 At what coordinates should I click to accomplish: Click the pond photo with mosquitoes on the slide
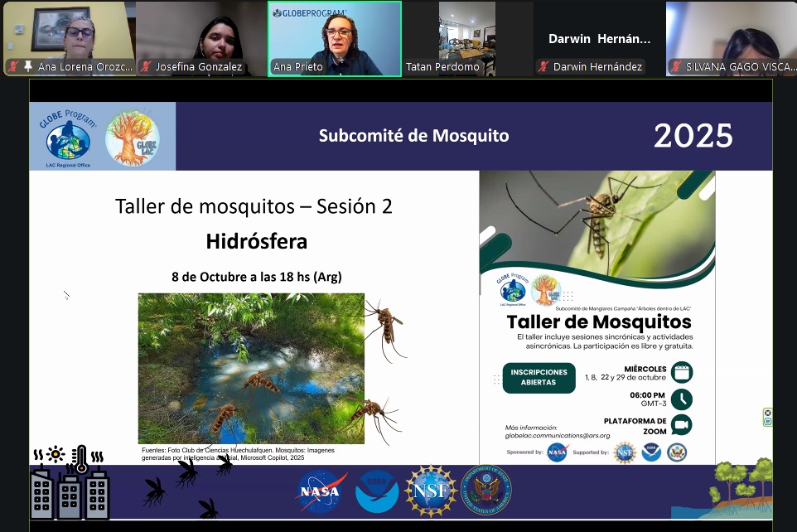click(251, 367)
